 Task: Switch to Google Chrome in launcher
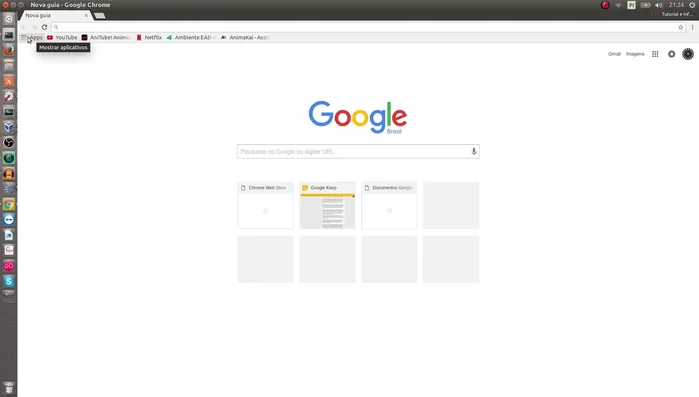pyautogui.click(x=8, y=205)
